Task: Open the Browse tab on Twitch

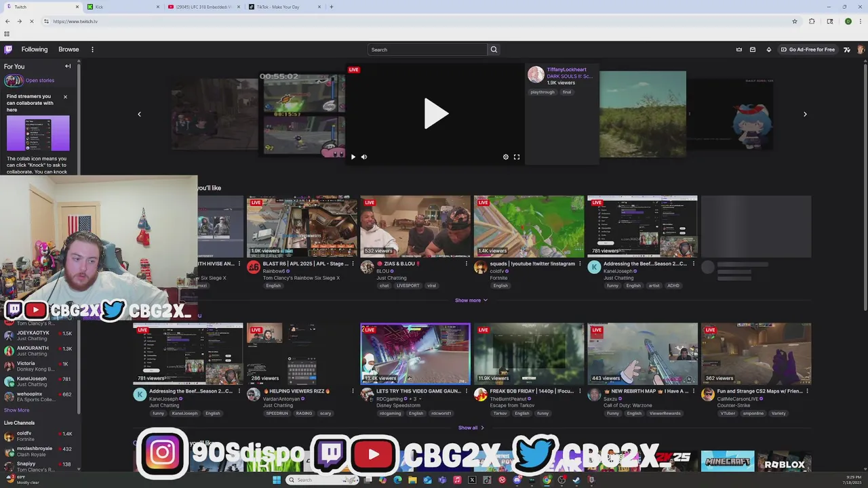Action: [x=68, y=49]
